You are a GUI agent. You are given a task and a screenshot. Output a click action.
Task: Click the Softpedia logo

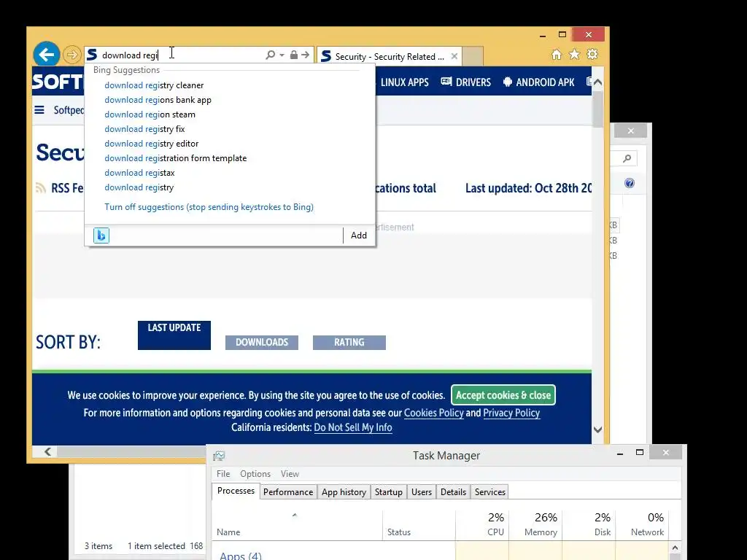click(58, 82)
